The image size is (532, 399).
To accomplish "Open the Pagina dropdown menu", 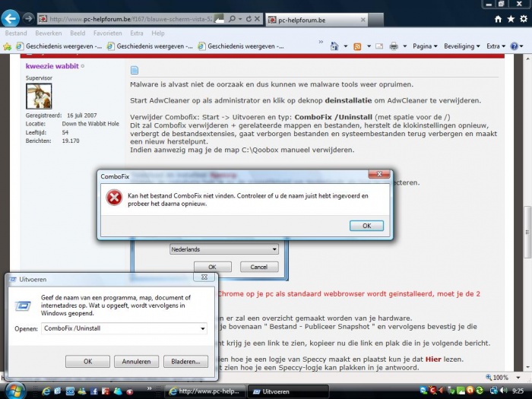I will click(425, 46).
